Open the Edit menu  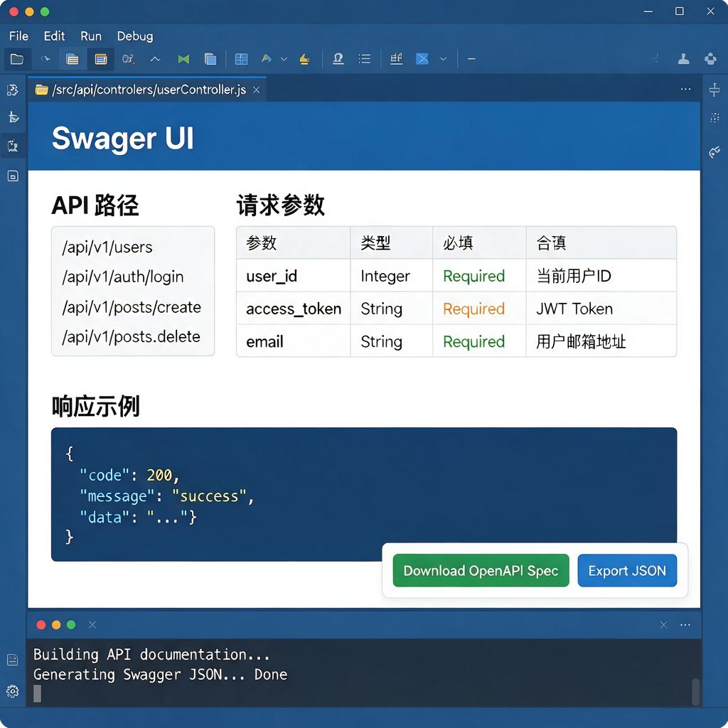54,36
